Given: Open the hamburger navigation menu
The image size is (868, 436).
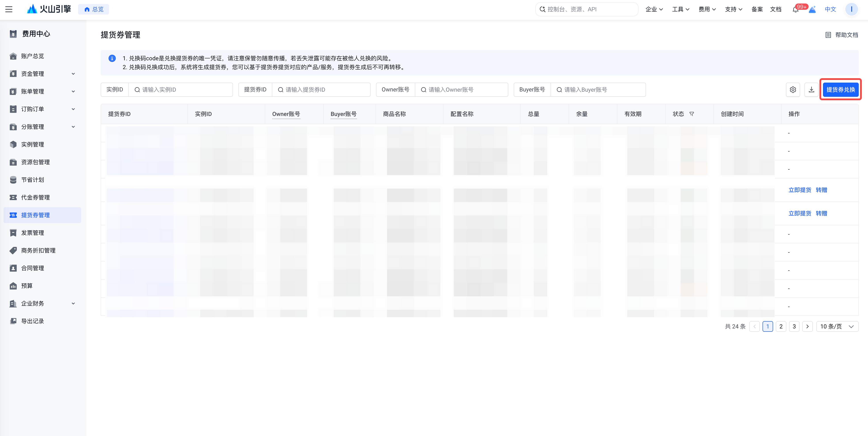Looking at the screenshot, I should tap(9, 9).
